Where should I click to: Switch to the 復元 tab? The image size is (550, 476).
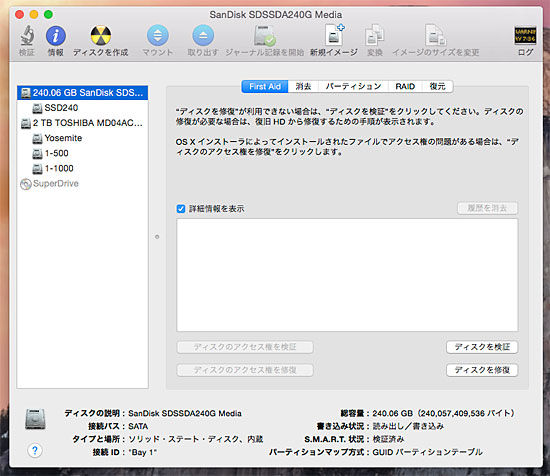click(437, 87)
